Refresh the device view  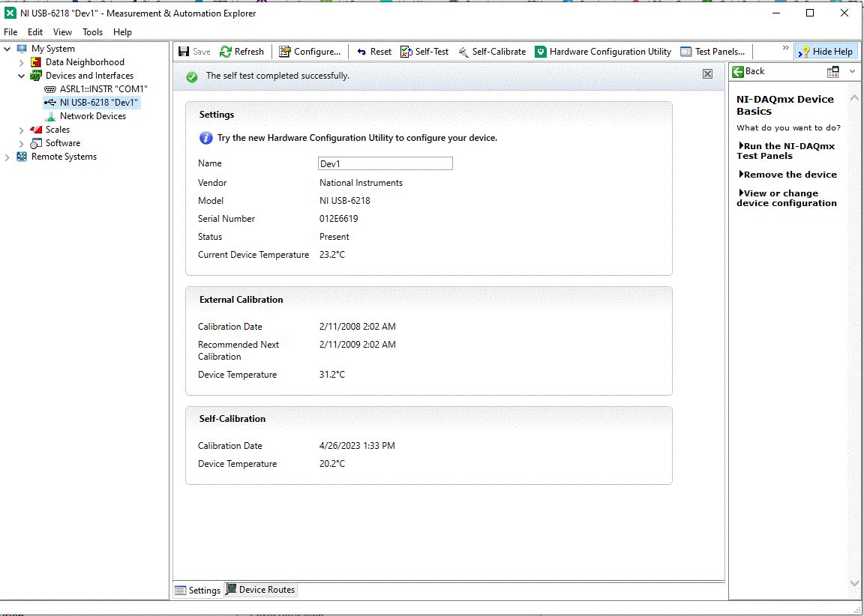(242, 52)
